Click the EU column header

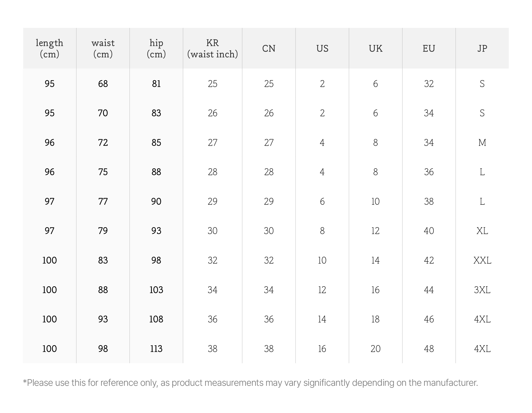click(x=429, y=48)
